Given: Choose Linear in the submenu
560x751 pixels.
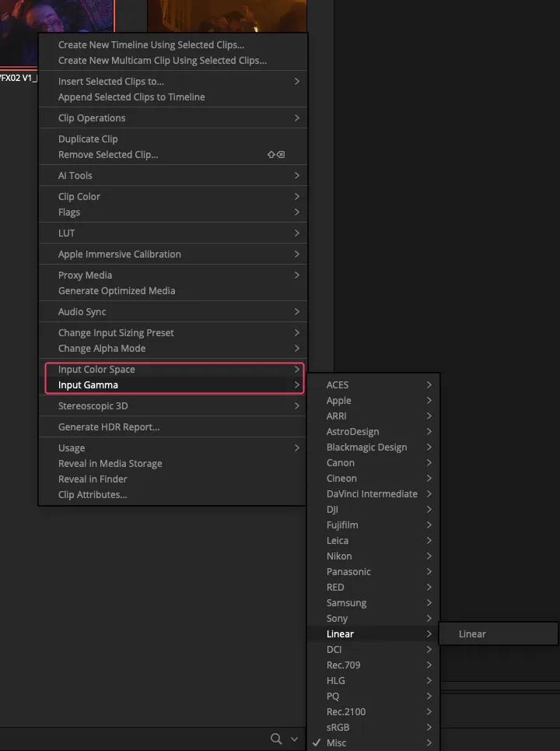Looking at the screenshot, I should (472, 633).
